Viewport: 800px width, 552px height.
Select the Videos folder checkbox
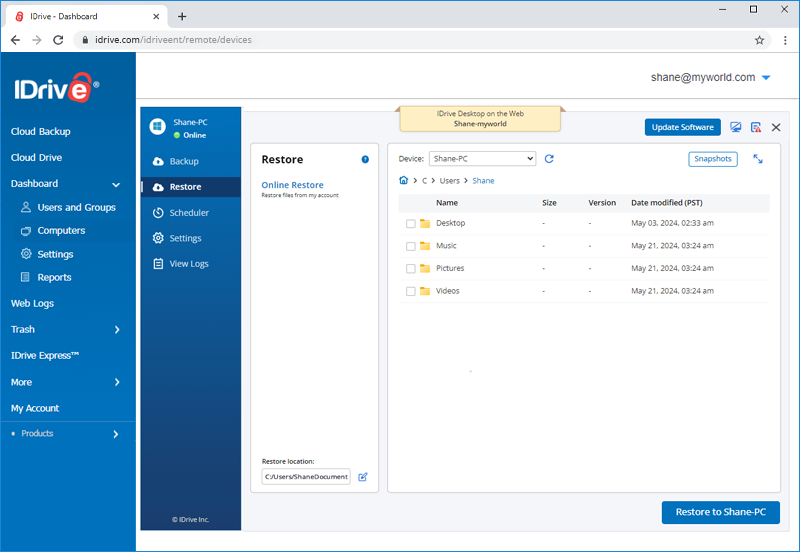pyautogui.click(x=411, y=291)
